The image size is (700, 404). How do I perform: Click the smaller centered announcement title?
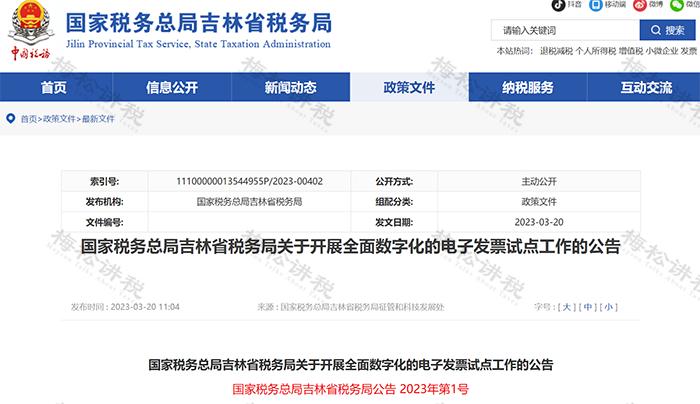pyautogui.click(x=350, y=365)
